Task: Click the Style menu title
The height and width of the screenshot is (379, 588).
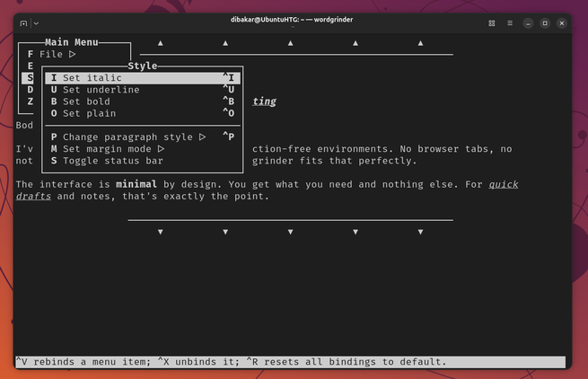Action: click(143, 66)
